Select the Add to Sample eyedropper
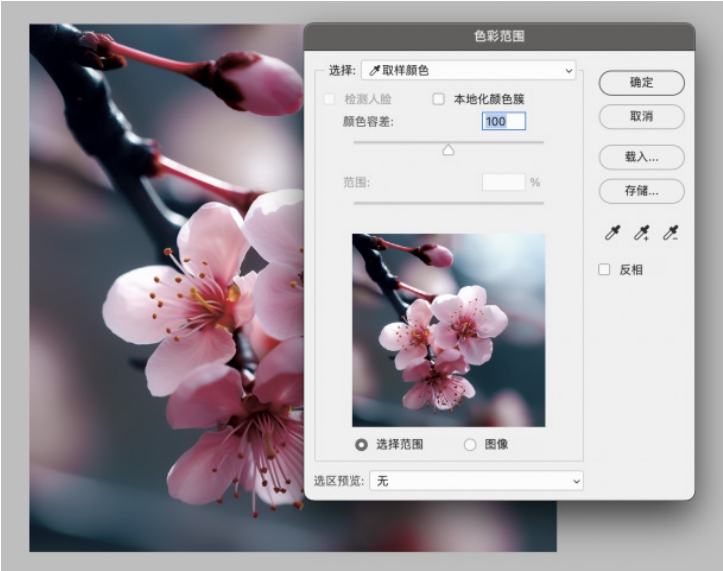 click(x=641, y=233)
